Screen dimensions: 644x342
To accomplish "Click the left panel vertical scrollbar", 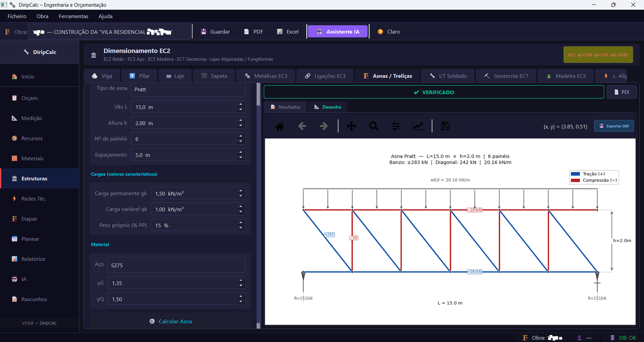I will pyautogui.click(x=258, y=205).
